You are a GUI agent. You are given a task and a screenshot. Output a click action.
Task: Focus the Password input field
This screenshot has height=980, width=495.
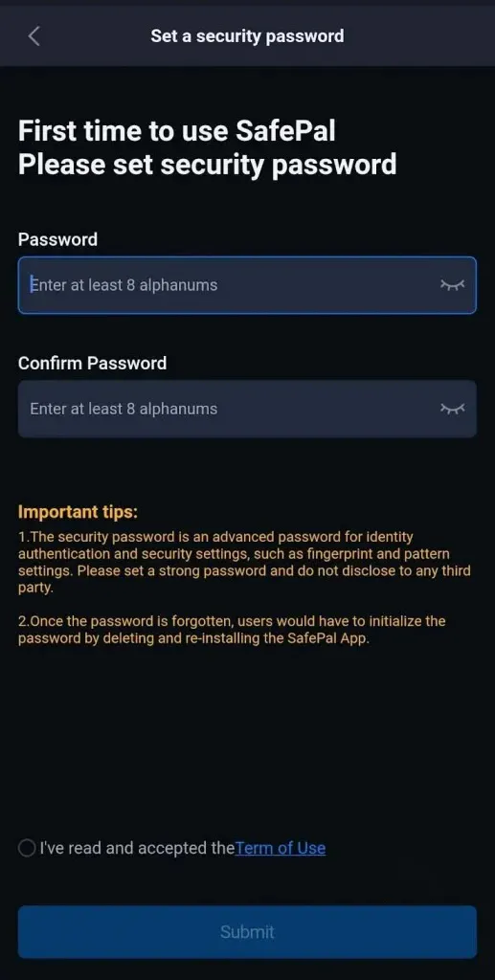click(247, 285)
